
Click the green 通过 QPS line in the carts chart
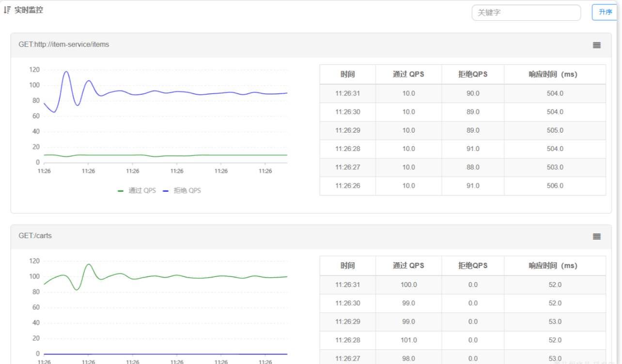click(x=194, y=276)
